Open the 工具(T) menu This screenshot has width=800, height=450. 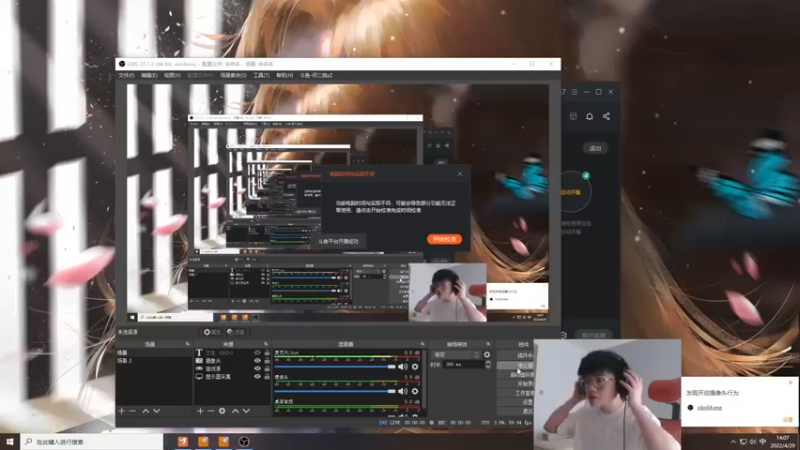261,75
